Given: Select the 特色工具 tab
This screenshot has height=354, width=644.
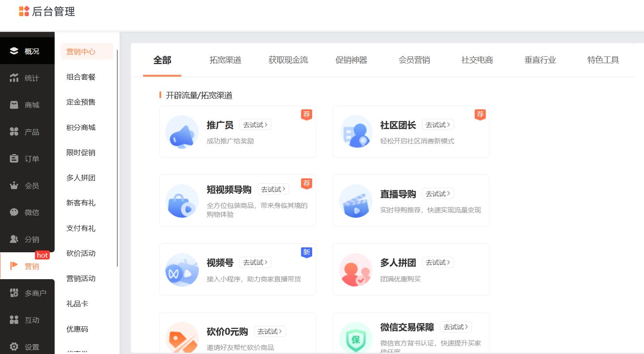Looking at the screenshot, I should click(603, 60).
